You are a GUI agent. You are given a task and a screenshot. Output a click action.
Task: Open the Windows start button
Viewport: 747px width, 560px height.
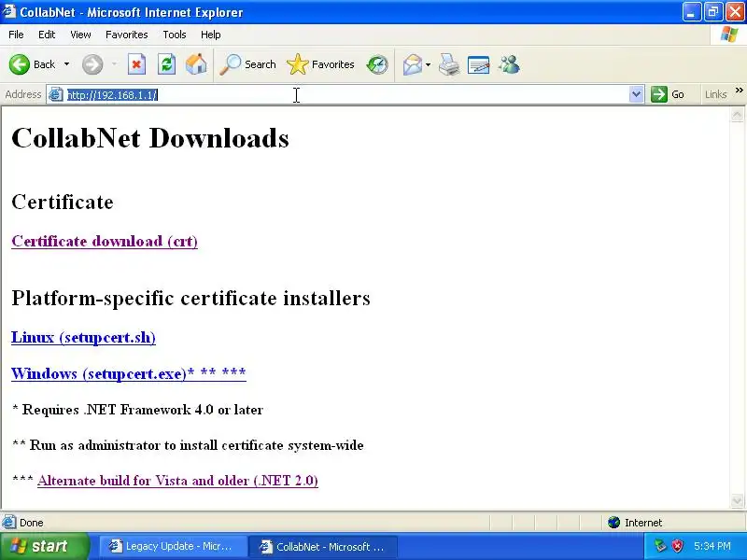click(44, 546)
